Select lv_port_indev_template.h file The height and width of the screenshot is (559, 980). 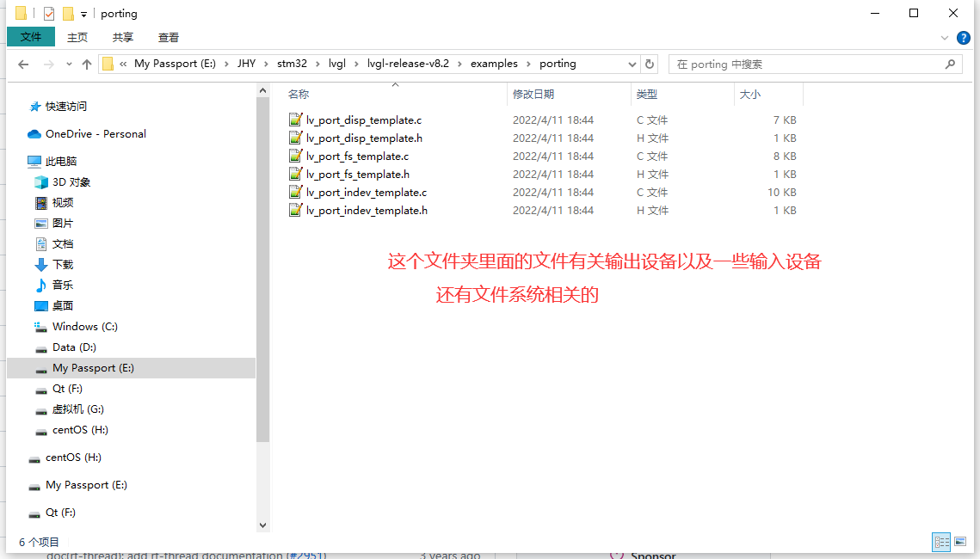pyautogui.click(x=367, y=211)
